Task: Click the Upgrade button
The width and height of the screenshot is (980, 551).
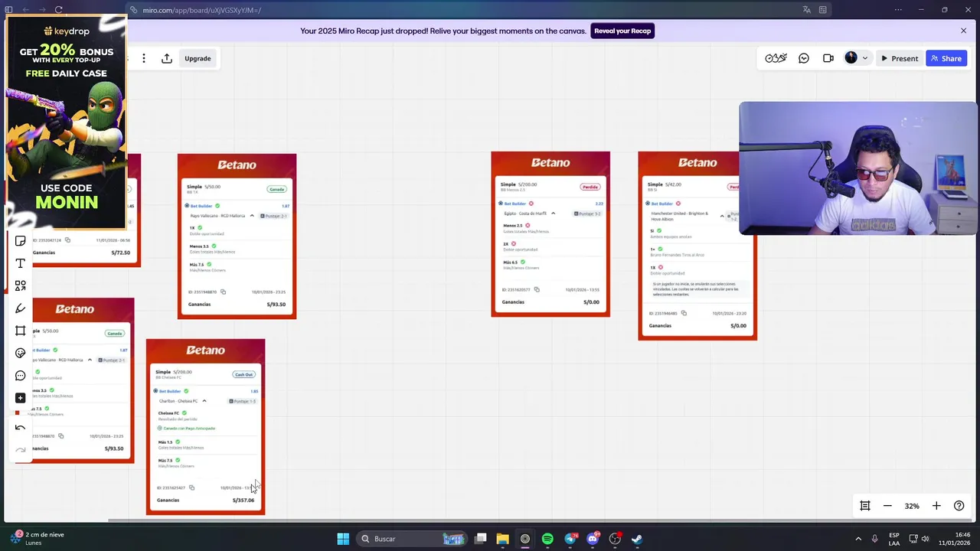Action: click(198, 58)
